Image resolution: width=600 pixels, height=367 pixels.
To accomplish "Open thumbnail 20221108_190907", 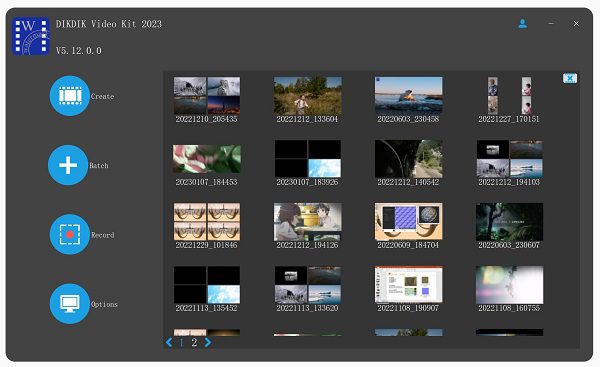I will click(409, 285).
